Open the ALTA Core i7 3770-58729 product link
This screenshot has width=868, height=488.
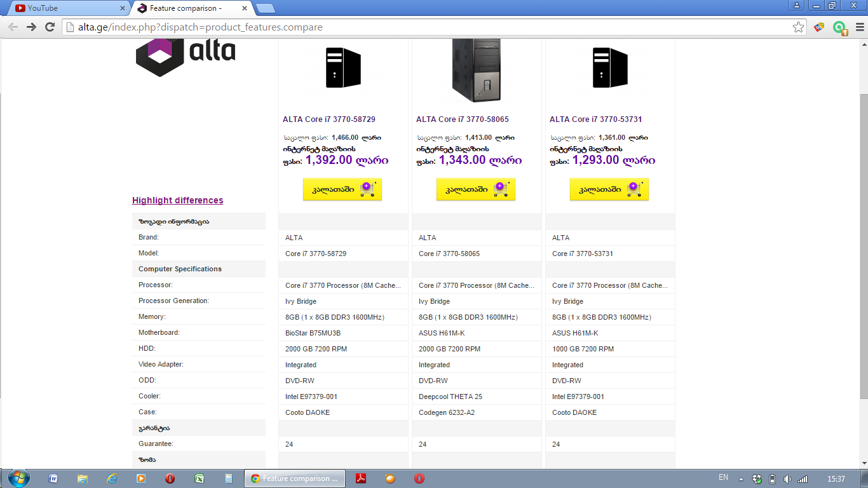[x=329, y=119]
